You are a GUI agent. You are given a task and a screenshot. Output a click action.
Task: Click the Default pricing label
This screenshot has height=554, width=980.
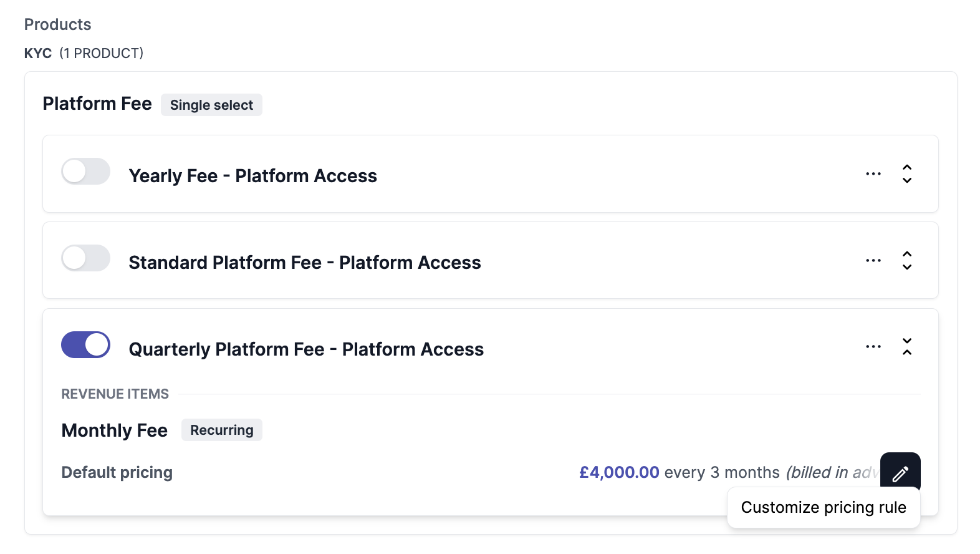pos(117,473)
